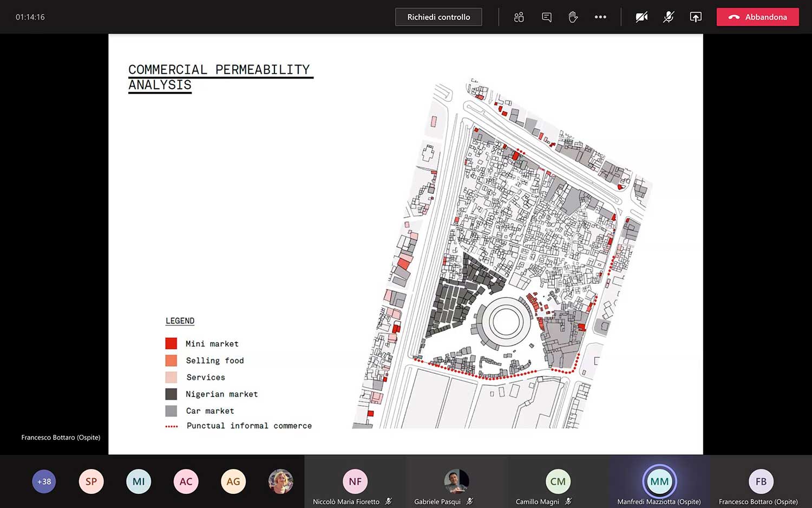This screenshot has height=508, width=812.
Task: Turn on your camera
Action: (x=641, y=17)
